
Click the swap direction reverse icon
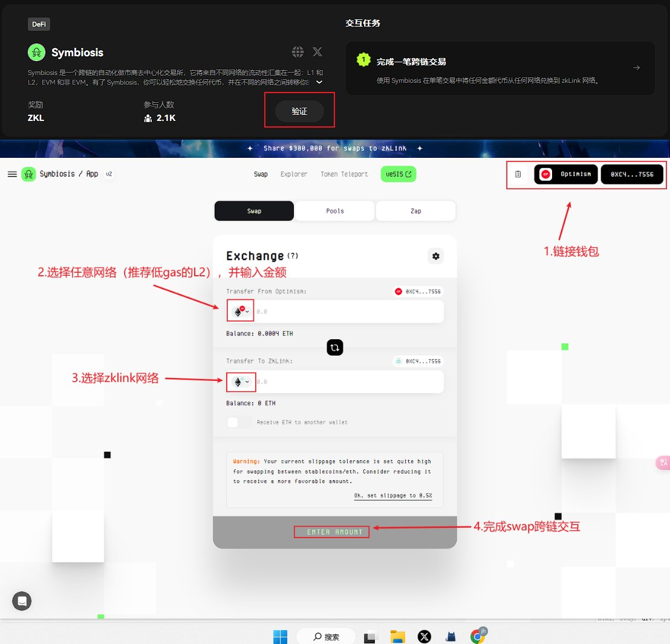point(334,348)
